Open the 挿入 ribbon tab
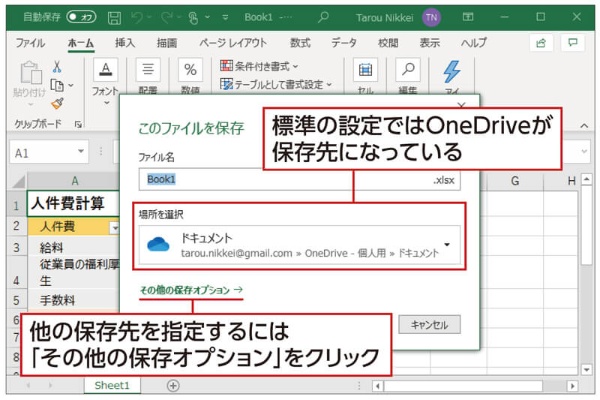600x400 pixels. (125, 43)
